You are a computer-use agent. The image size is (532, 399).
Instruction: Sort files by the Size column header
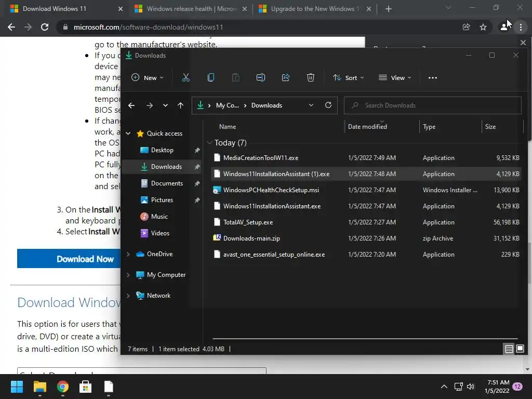[x=490, y=127]
